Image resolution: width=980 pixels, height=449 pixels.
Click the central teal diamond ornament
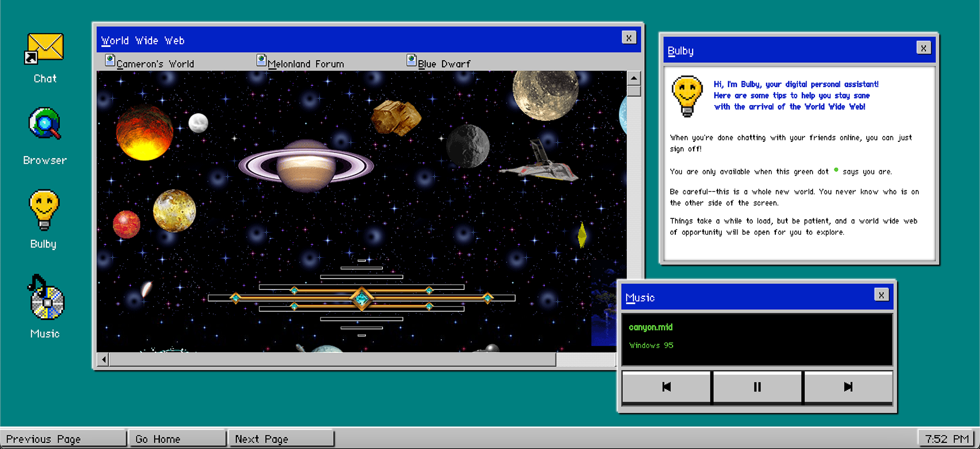(361, 298)
